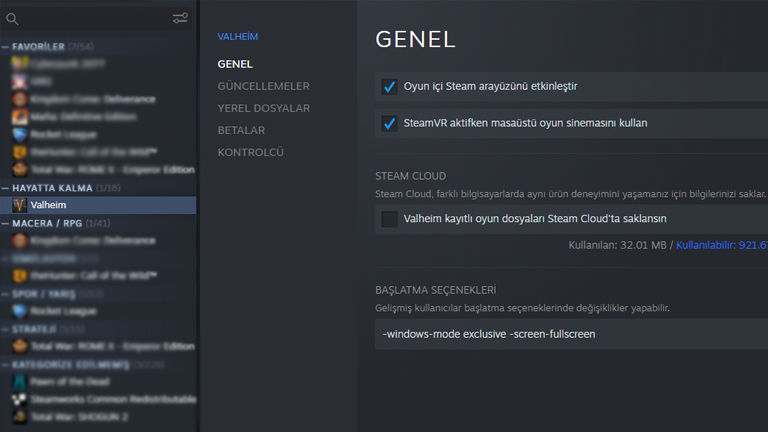Collapse the FAVORİLER category
This screenshot has height=432, width=768.
[5, 47]
